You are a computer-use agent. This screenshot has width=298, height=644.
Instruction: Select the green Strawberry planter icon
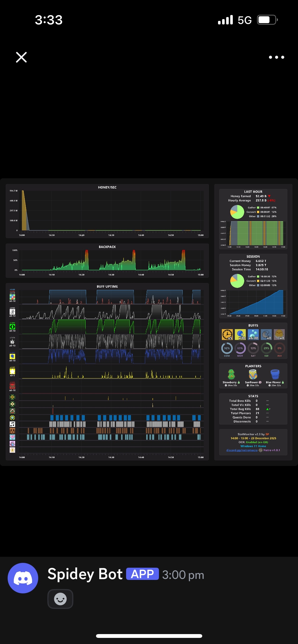pos(231,374)
